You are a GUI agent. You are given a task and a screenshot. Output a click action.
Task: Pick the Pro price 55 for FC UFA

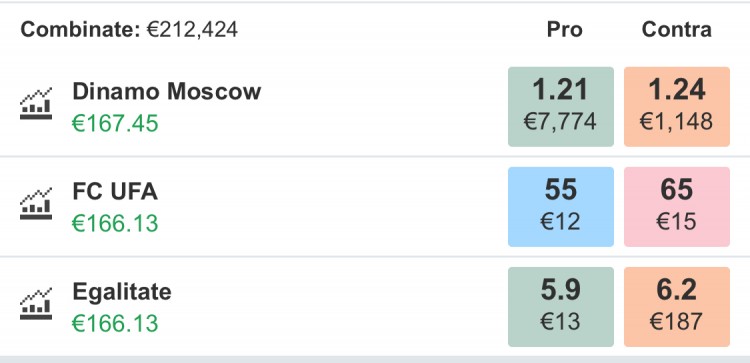[561, 207]
